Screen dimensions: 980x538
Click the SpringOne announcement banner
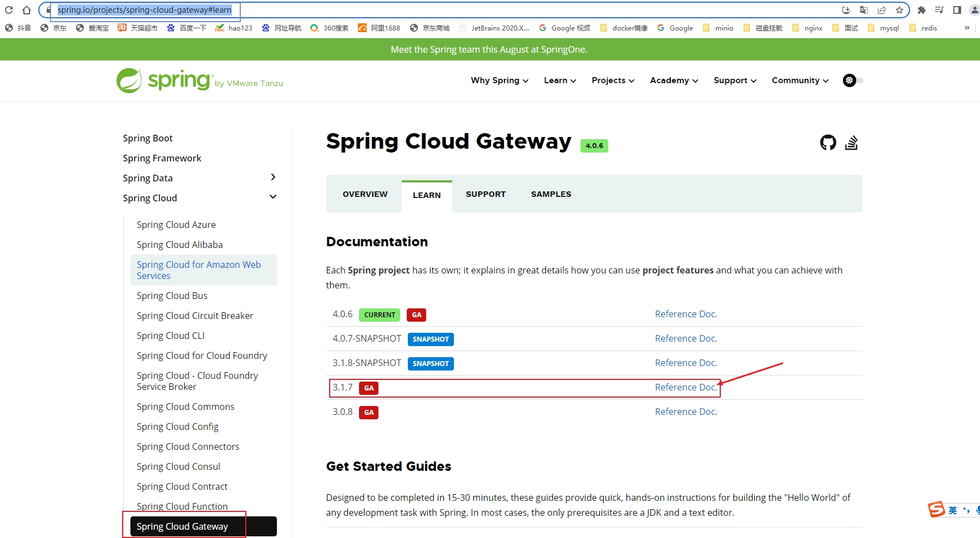point(489,49)
